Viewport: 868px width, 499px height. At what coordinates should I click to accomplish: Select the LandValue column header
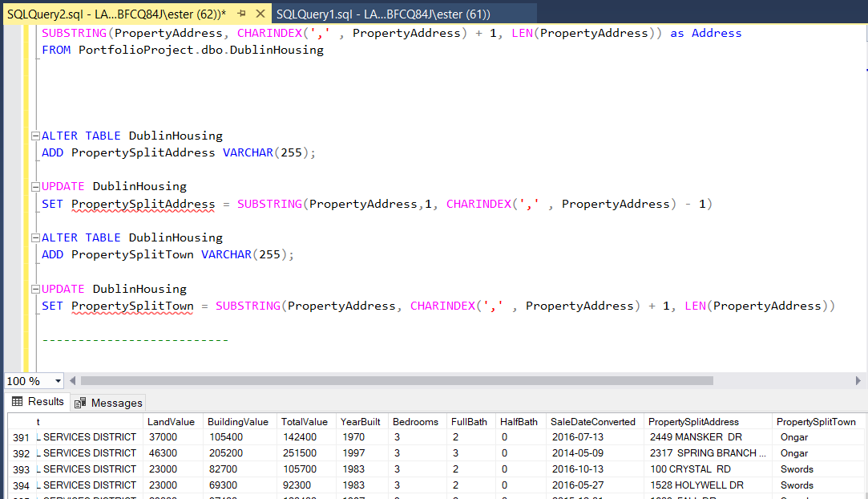[172, 421]
